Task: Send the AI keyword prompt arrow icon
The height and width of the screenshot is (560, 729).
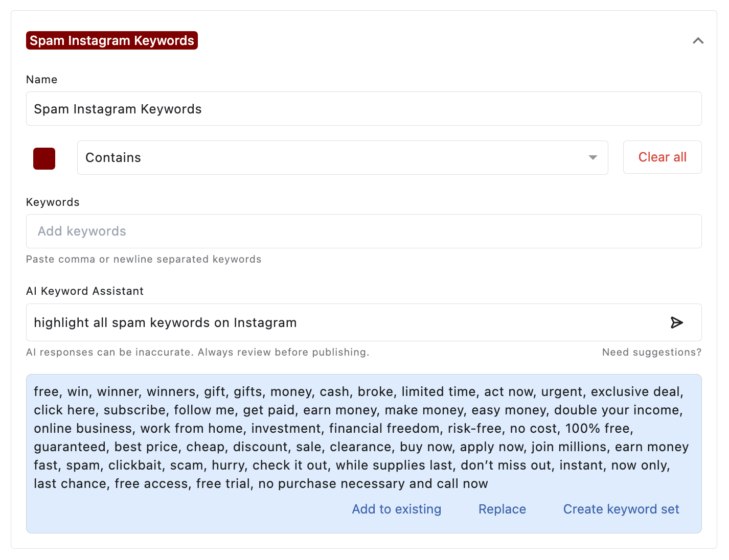Action: click(676, 323)
